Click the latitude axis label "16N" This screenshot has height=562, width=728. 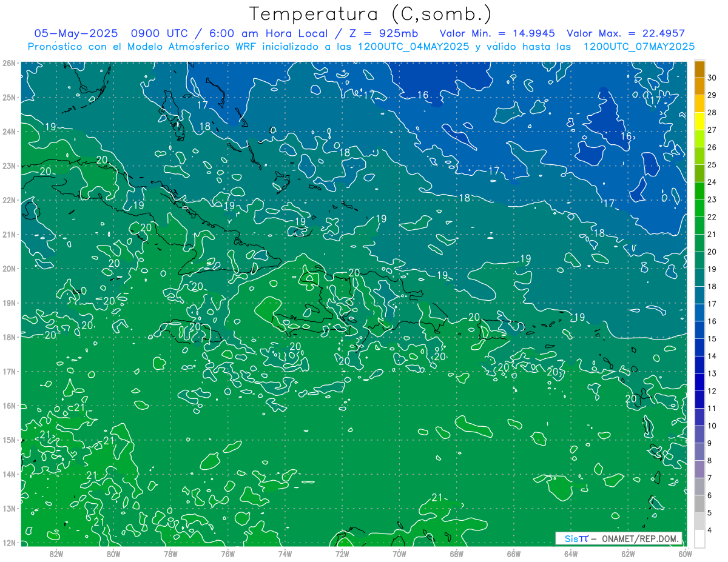[9, 406]
